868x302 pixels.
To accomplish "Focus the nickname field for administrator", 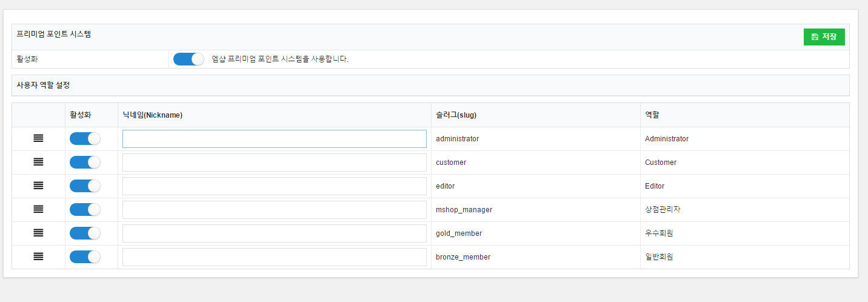I will (x=274, y=139).
